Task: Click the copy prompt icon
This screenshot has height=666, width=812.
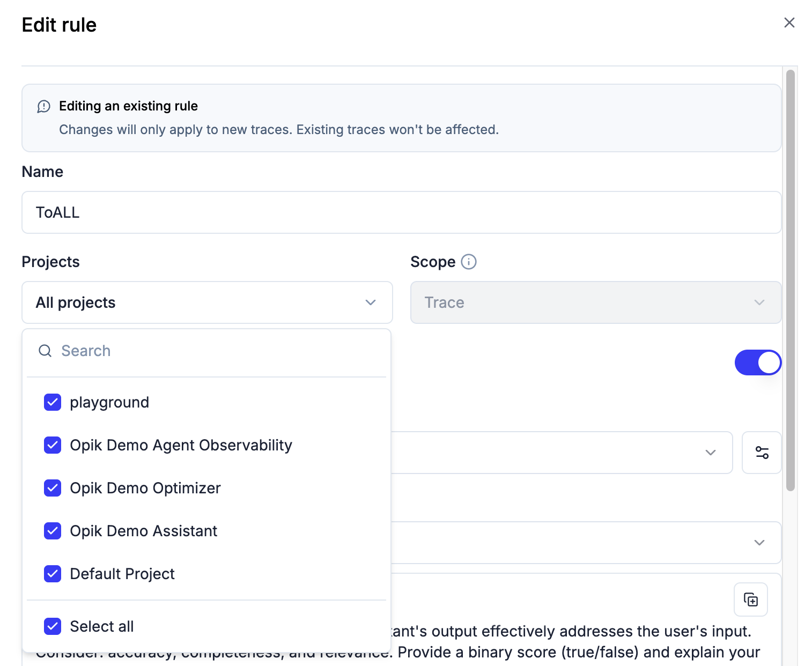Action: (750, 600)
